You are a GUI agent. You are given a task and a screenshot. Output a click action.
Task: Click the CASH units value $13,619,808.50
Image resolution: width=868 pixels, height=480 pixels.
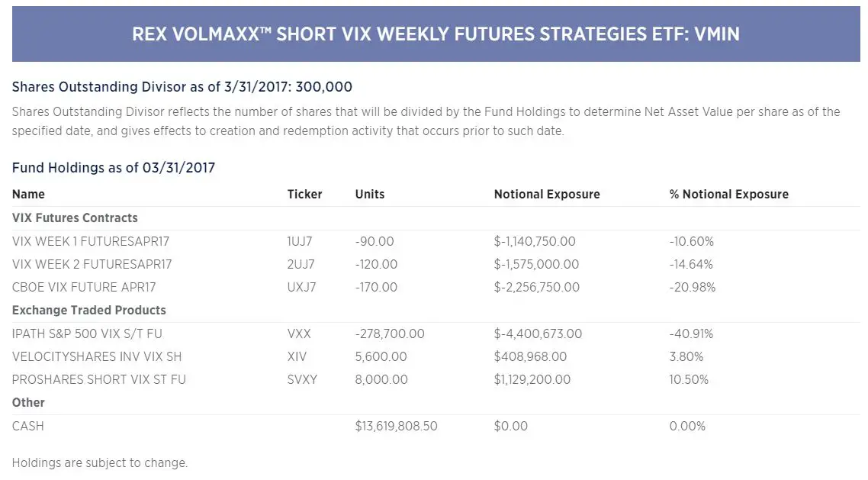397,427
